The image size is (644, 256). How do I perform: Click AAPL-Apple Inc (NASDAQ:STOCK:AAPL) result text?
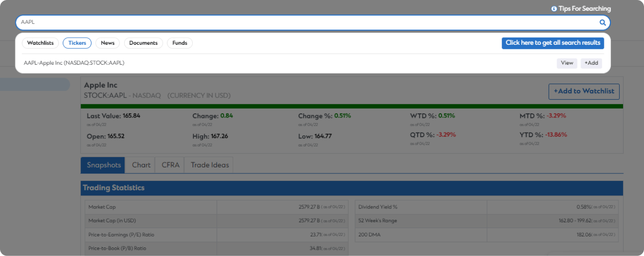click(x=74, y=62)
